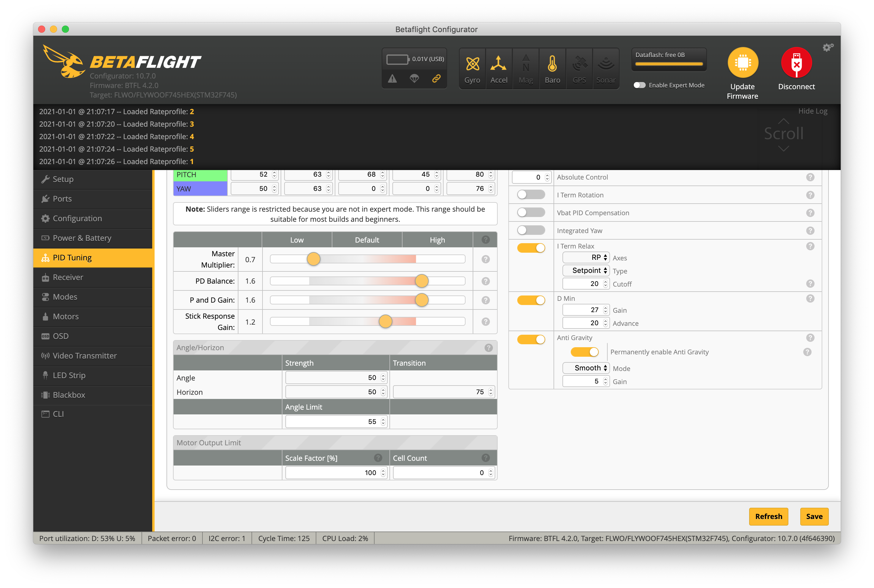
Task: Open the OSD tab
Action: (x=93, y=336)
